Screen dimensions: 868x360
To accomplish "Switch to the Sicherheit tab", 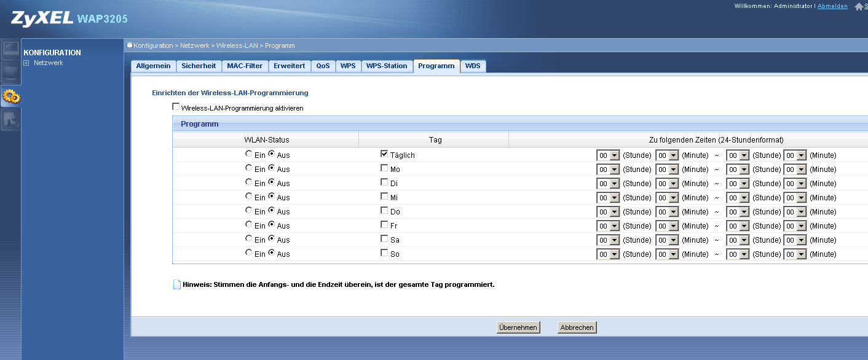I will (199, 66).
